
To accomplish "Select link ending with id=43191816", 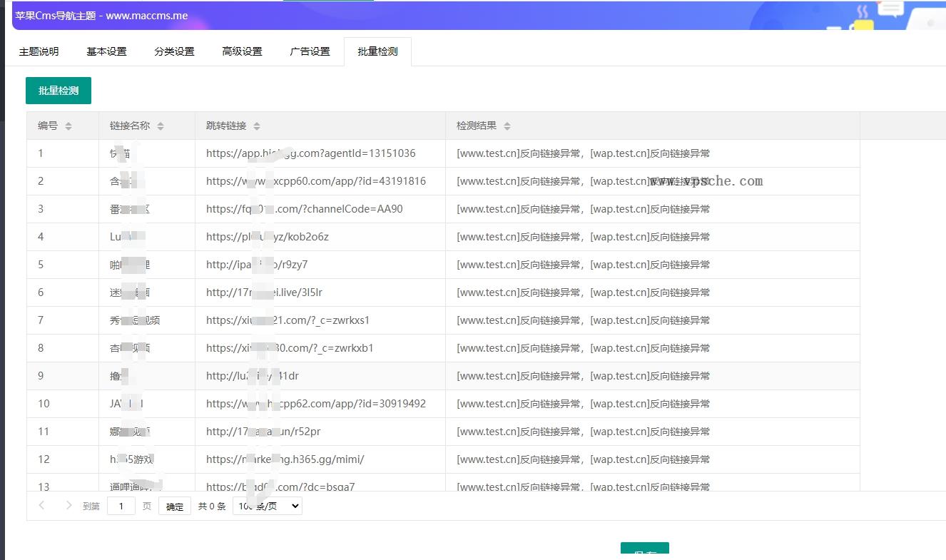I will pyautogui.click(x=316, y=181).
